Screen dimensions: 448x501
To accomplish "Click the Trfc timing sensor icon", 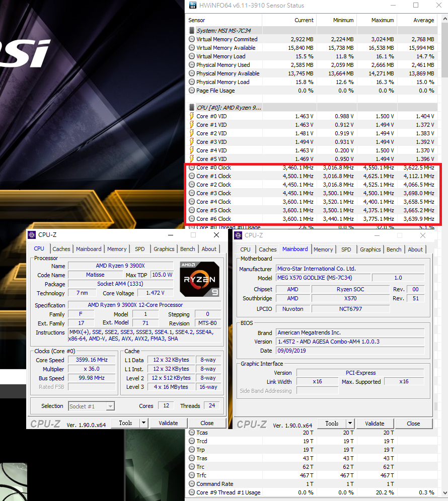I will pyautogui.click(x=192, y=475).
